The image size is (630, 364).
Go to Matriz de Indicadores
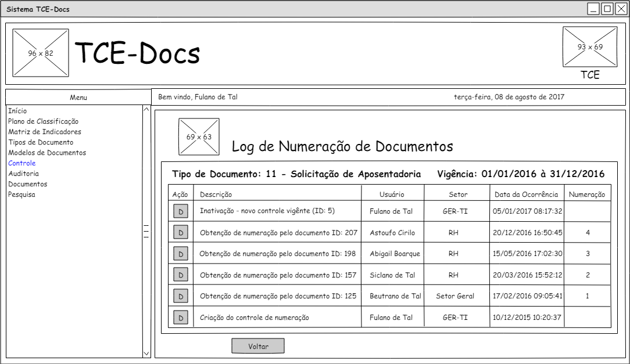[44, 132]
